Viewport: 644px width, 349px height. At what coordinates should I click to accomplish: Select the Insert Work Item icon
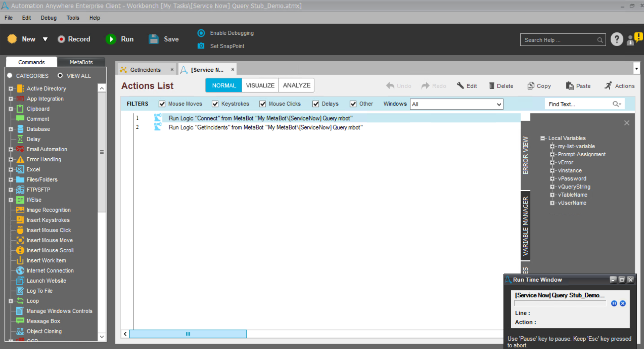pyautogui.click(x=20, y=260)
